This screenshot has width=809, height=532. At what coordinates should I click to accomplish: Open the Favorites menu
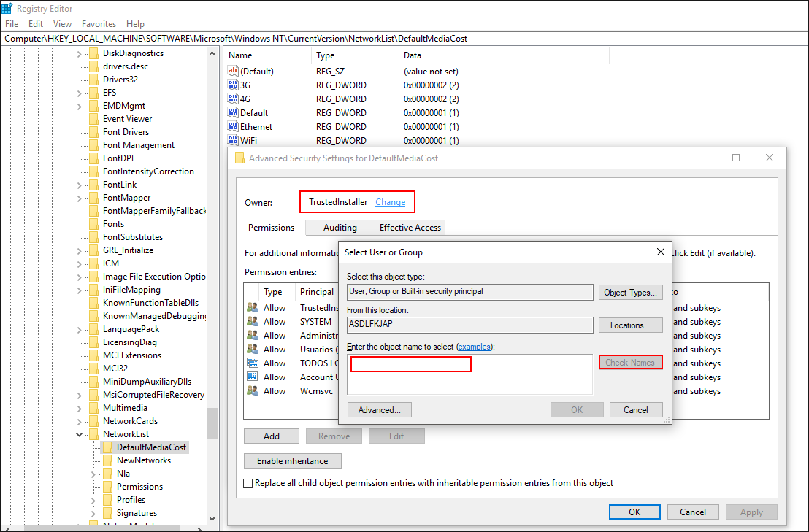click(99, 23)
